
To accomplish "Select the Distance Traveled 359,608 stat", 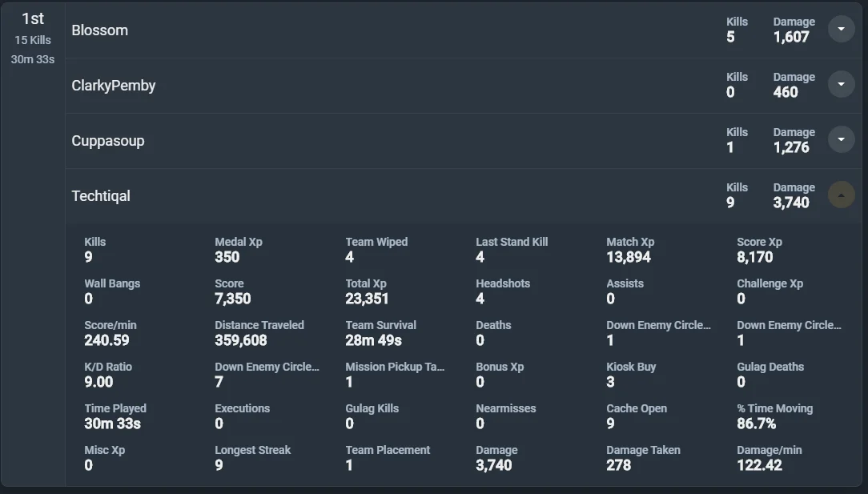I will tap(259, 333).
